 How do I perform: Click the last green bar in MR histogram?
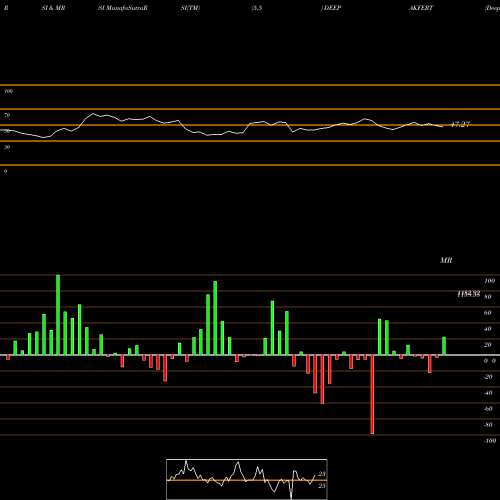point(444,346)
